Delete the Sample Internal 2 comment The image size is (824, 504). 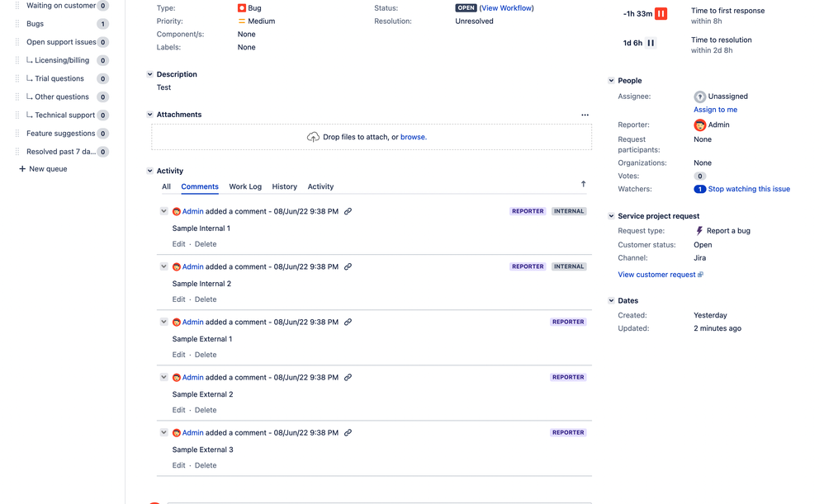(x=206, y=299)
